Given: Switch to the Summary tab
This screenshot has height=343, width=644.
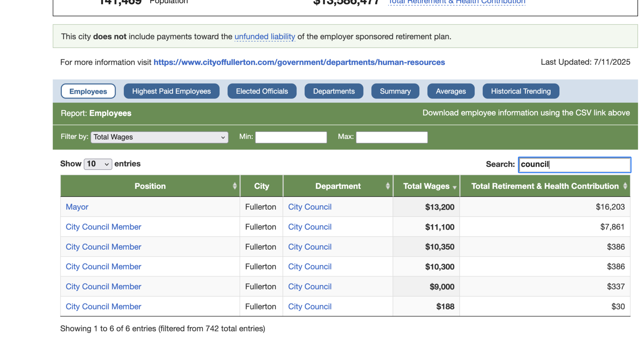Looking at the screenshot, I should (x=395, y=91).
